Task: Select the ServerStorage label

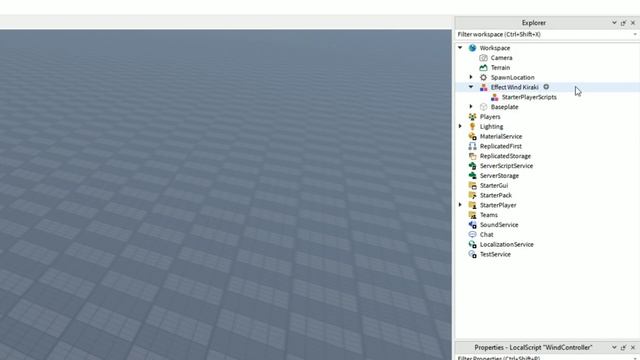Action: [499, 176]
